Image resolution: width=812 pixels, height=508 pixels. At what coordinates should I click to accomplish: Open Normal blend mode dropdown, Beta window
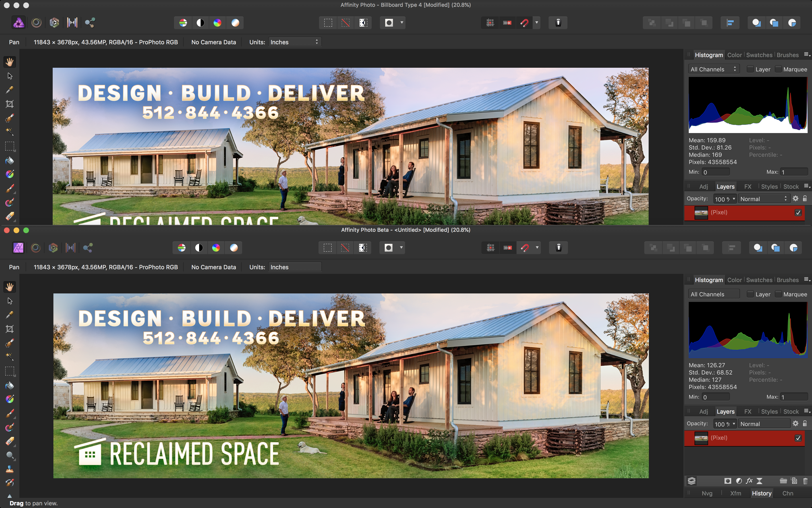pyautogui.click(x=764, y=424)
